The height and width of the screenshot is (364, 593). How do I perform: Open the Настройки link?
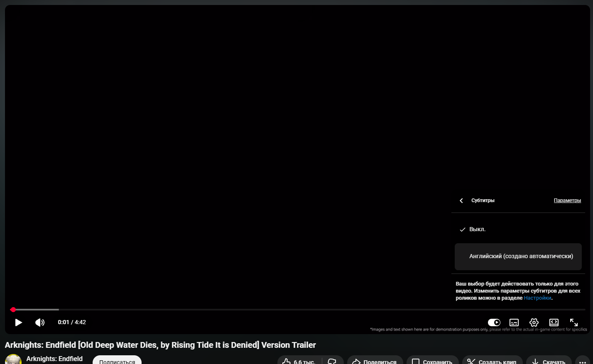(x=537, y=298)
